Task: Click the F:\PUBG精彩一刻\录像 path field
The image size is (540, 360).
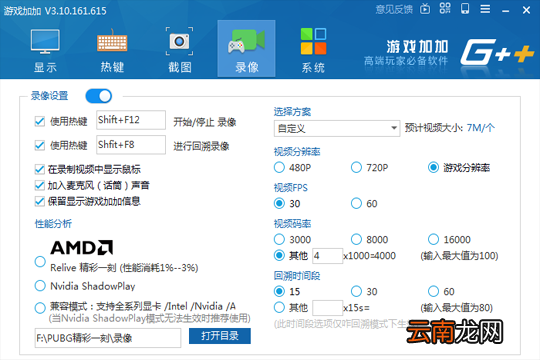Action: (108, 338)
